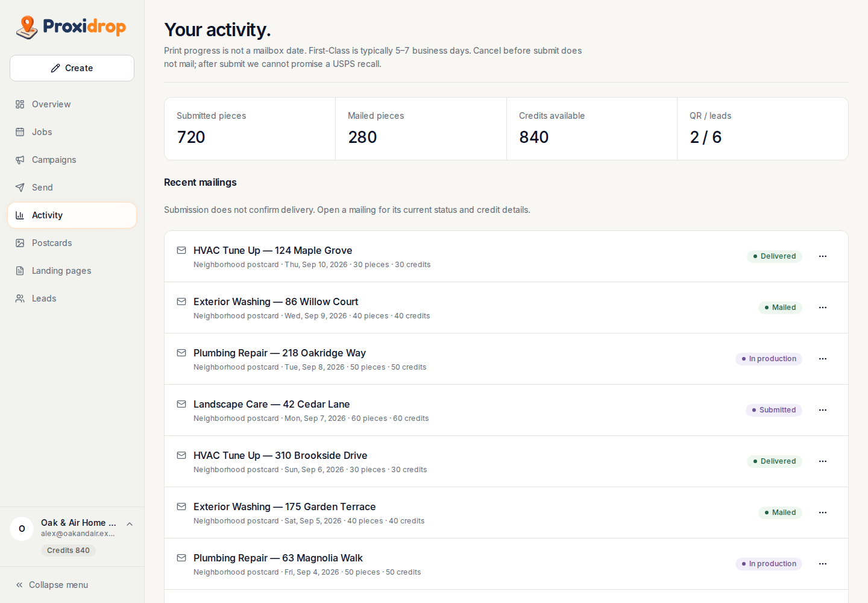The height and width of the screenshot is (603, 868).
Task: Click Mailed status on 86 Willow Court
Action: coord(780,308)
